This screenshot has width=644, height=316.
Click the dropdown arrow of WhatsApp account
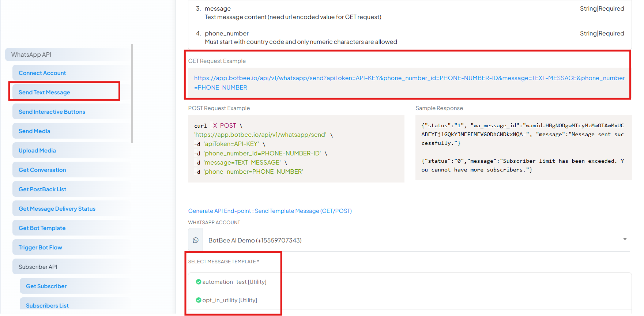pyautogui.click(x=625, y=239)
